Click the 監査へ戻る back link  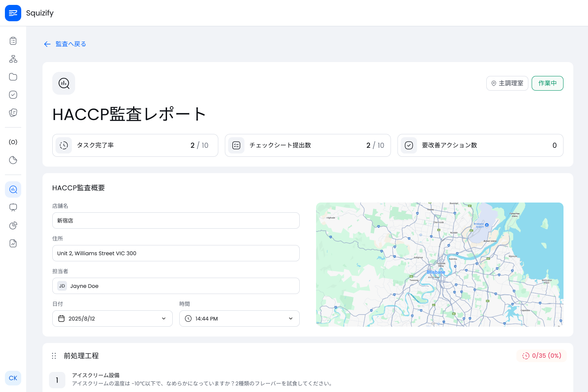[x=65, y=44]
